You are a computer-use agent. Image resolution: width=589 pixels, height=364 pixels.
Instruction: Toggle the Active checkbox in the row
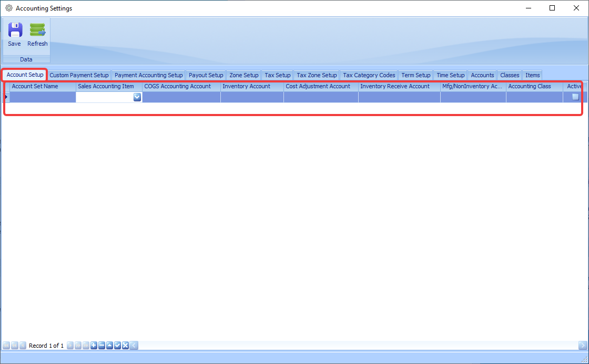(575, 97)
